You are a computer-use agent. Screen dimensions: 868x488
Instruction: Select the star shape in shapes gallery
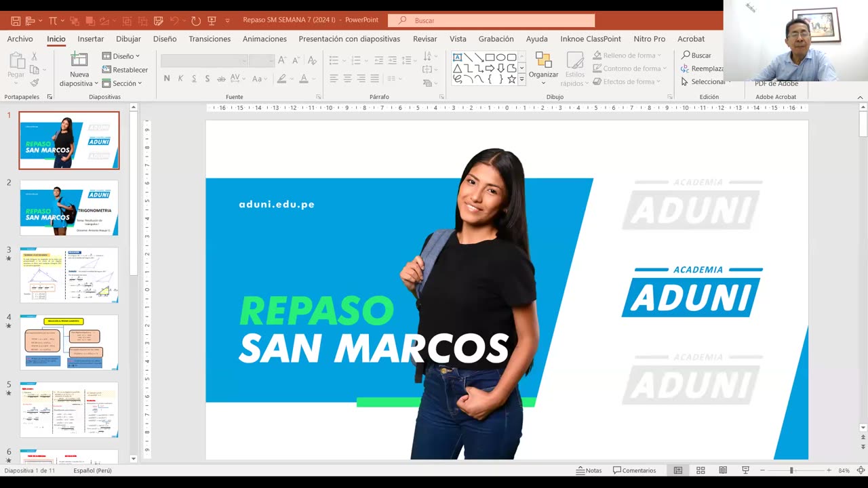pos(511,79)
